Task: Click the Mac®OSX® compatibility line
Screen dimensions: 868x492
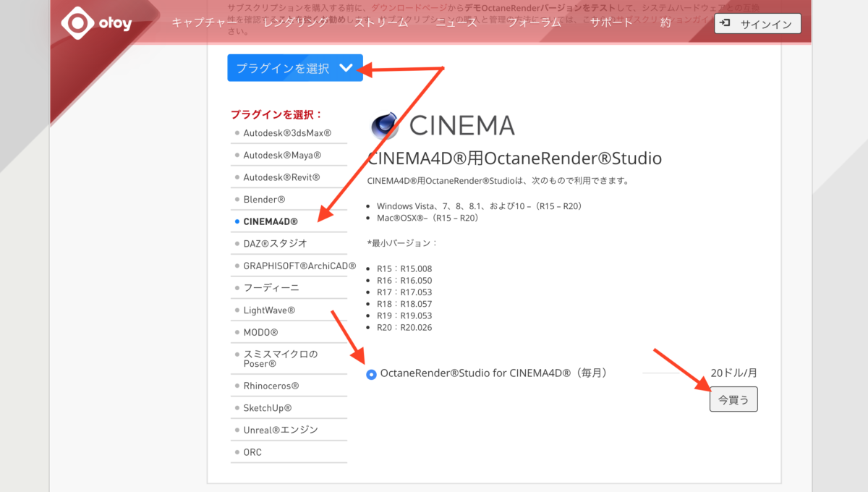Action: click(x=427, y=218)
